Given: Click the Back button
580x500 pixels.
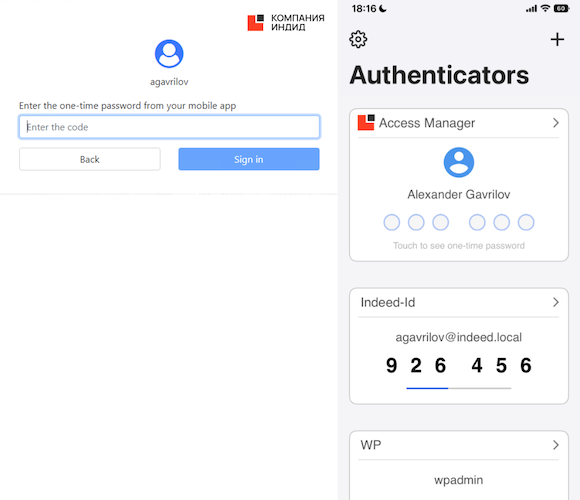Looking at the screenshot, I should 90,159.
